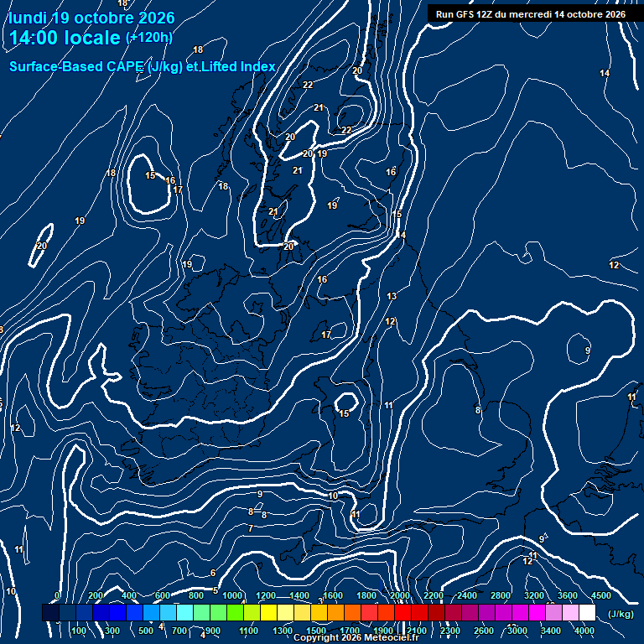Screen dimensions: 644x644
Task: Select the '(+120h)' forecast offset text
Action: [x=149, y=38]
